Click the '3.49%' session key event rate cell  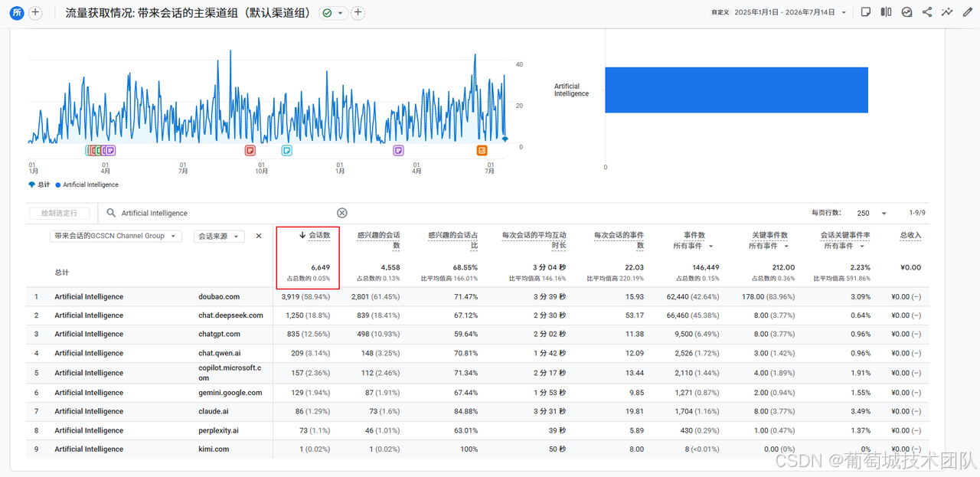860,411
